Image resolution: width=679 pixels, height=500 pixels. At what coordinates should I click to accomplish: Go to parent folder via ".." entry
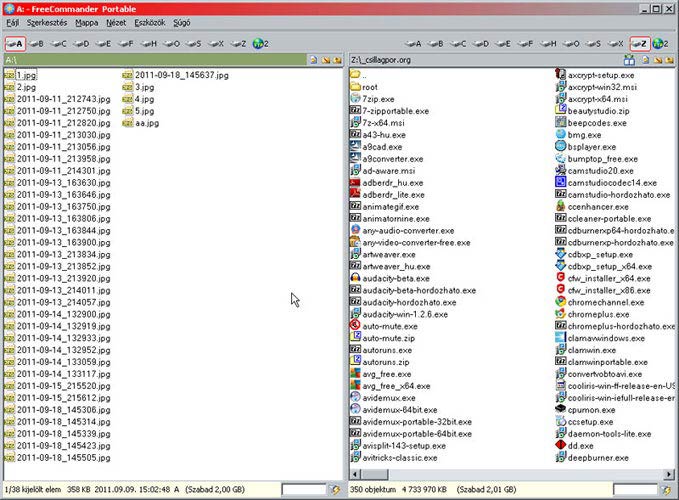364,75
